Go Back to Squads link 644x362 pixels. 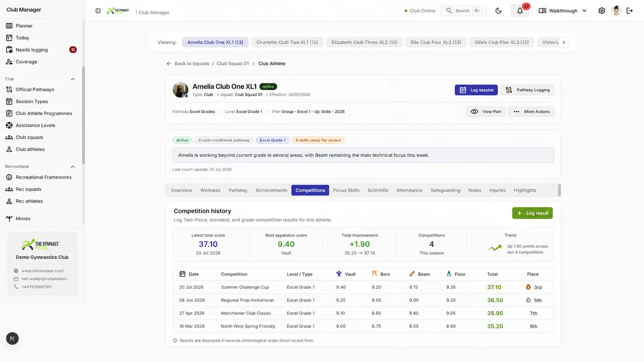188,63
